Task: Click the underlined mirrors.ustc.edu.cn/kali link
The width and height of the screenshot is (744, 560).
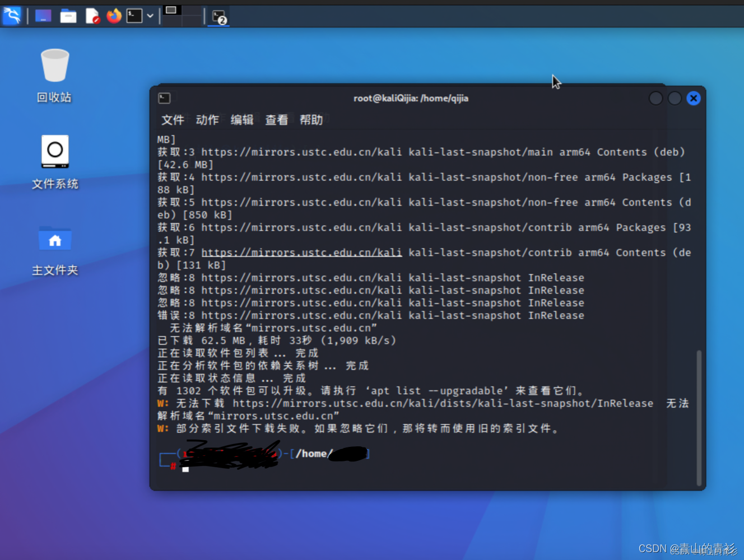Action: pos(301,253)
